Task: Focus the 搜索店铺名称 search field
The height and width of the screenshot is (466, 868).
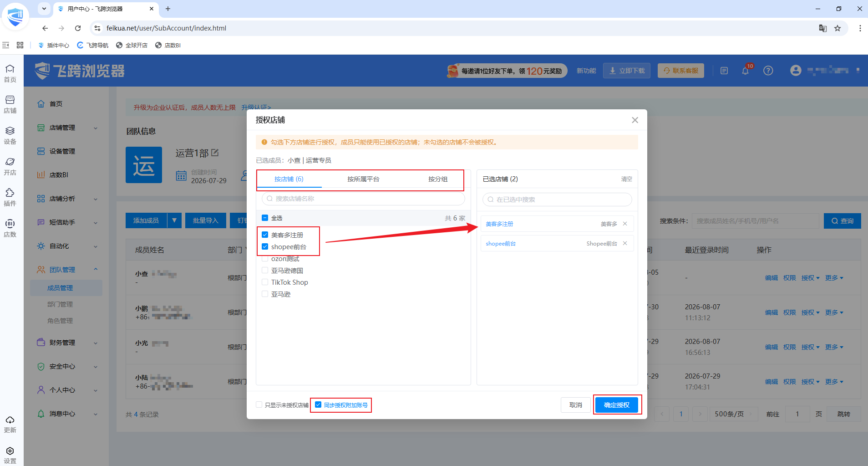Action: click(363, 199)
